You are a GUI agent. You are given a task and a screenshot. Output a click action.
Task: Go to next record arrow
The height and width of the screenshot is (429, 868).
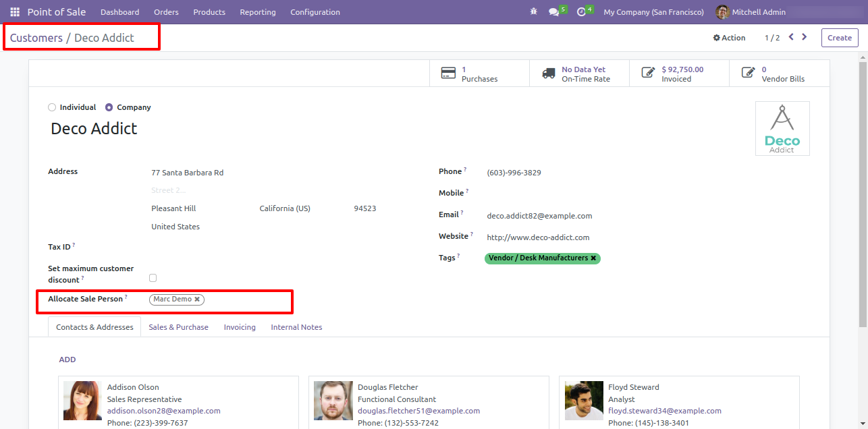pyautogui.click(x=804, y=37)
